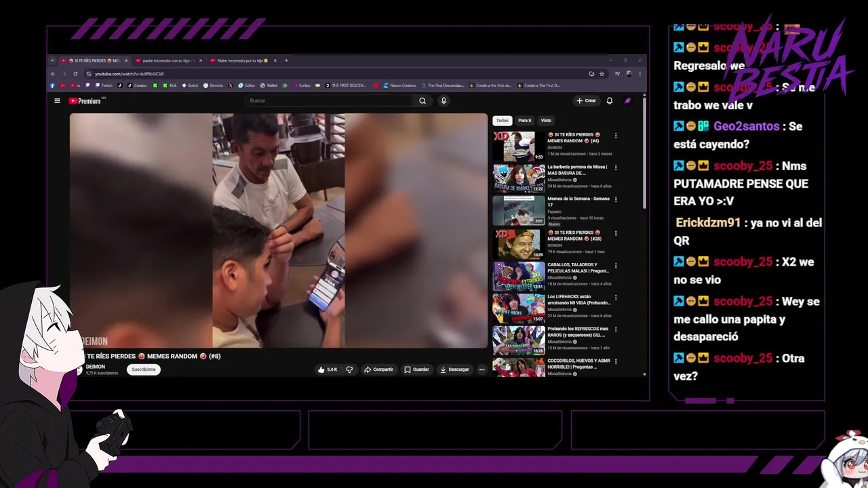Open options for MEMES RANDOM (#28) video
The width and height of the screenshot is (868, 488).
click(616, 233)
